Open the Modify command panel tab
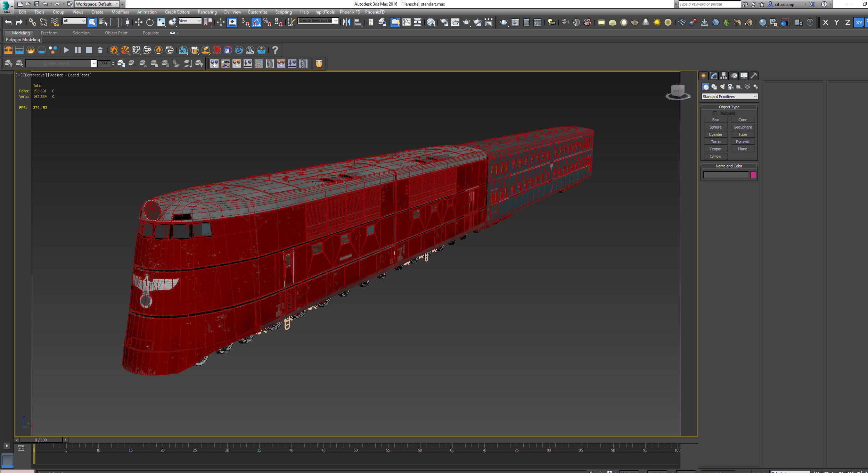 click(x=713, y=75)
